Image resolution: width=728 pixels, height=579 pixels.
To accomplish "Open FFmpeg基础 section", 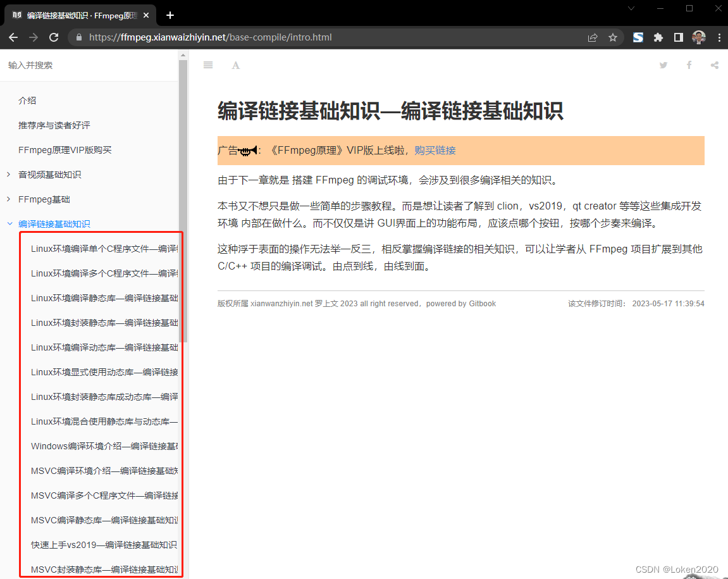I will point(44,199).
